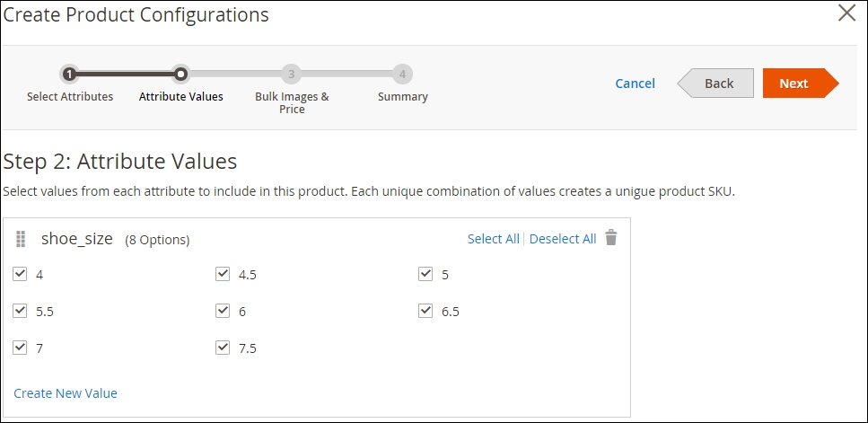
Task: Click the shoe_size drag handle icon
Action: pos(21,239)
